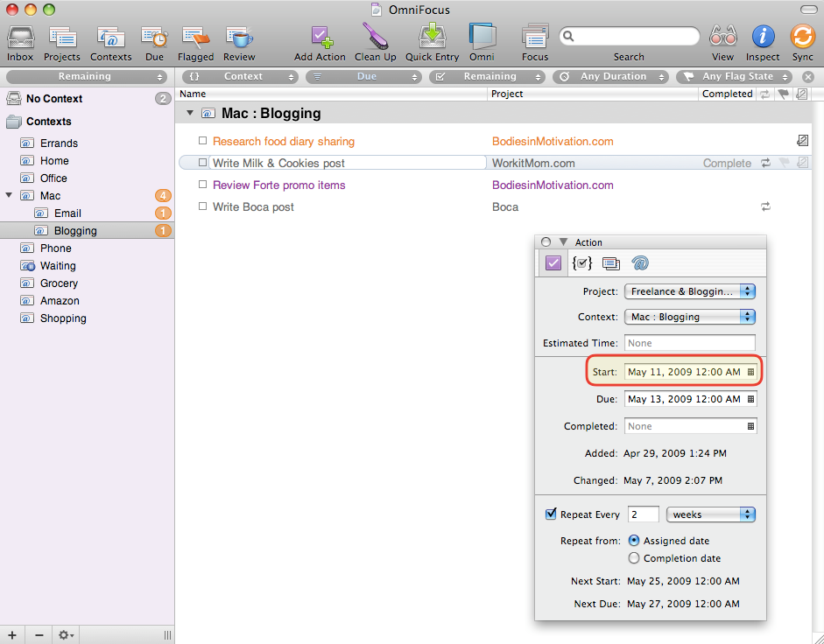Toggle flag on Write Milk & Cookies post row
824x644 pixels.
click(784, 163)
